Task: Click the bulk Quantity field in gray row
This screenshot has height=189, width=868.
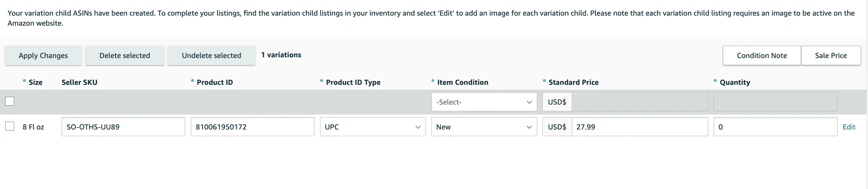Action: pyautogui.click(x=775, y=102)
